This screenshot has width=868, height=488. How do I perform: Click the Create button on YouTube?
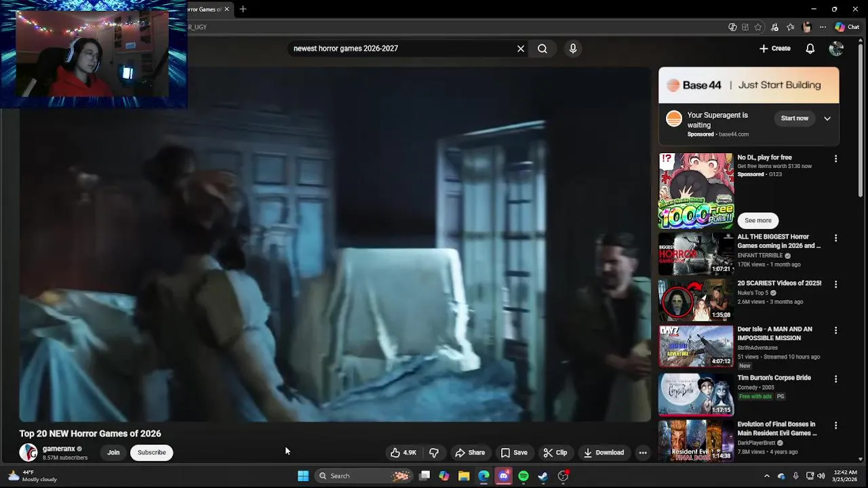(774, 49)
